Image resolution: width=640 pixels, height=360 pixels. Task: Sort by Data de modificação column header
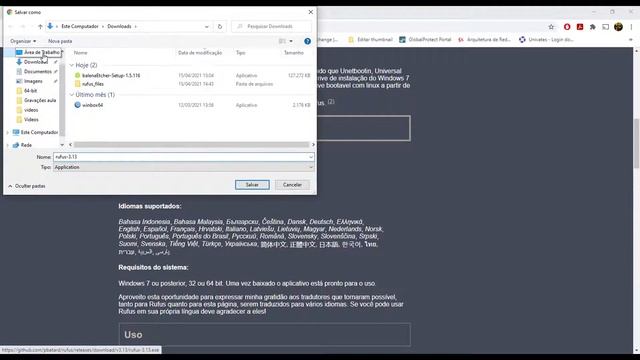pos(200,53)
